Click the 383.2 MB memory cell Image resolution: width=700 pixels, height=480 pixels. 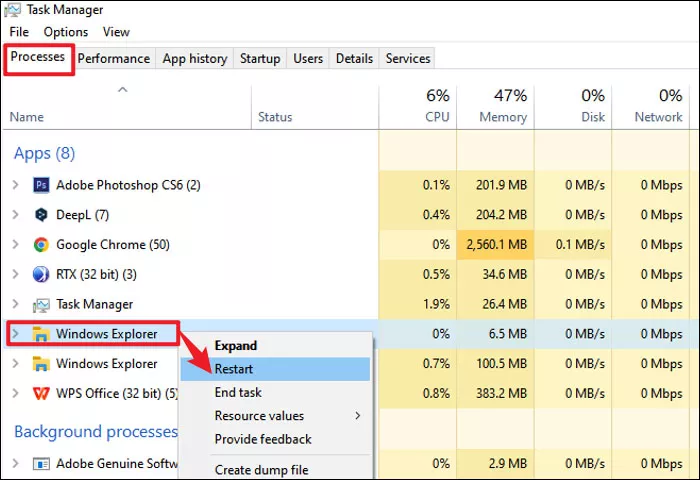[x=496, y=393]
